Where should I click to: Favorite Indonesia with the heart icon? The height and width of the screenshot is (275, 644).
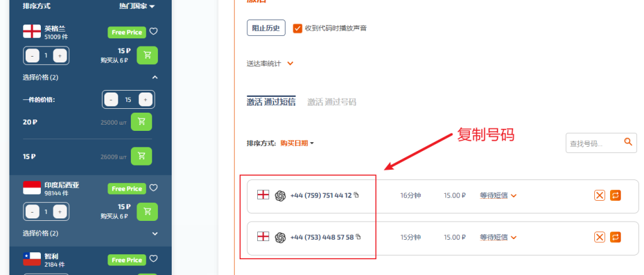[153, 188]
